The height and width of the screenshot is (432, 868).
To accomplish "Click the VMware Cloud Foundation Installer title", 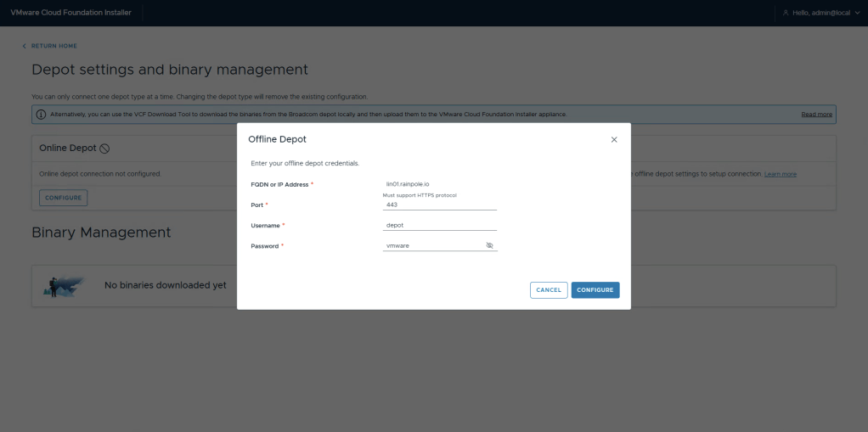I will (70, 13).
